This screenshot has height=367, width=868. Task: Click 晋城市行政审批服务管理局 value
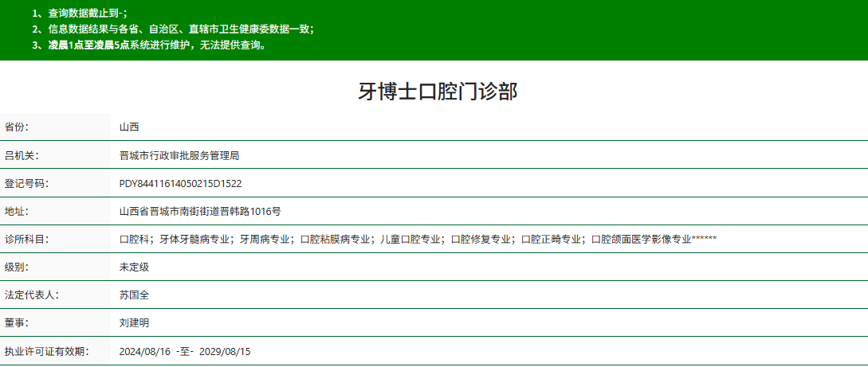pyautogui.click(x=179, y=155)
